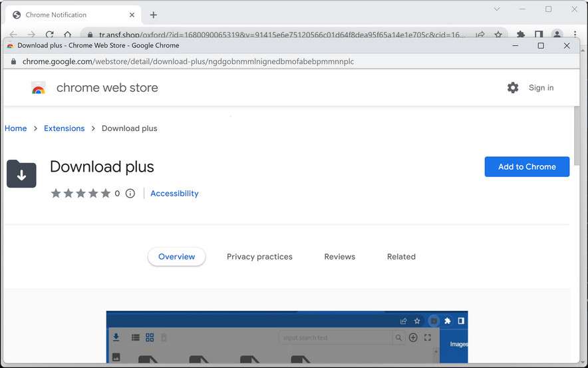Screen dimensions: 588x368
Task: Select the Chrome Notification tab
Action: coord(73,15)
